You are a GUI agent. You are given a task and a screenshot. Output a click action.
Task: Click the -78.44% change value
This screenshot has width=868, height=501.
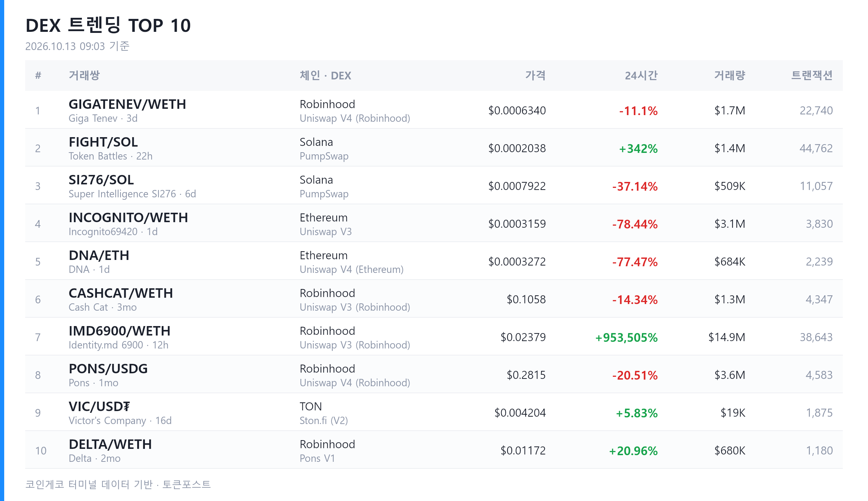(x=635, y=224)
